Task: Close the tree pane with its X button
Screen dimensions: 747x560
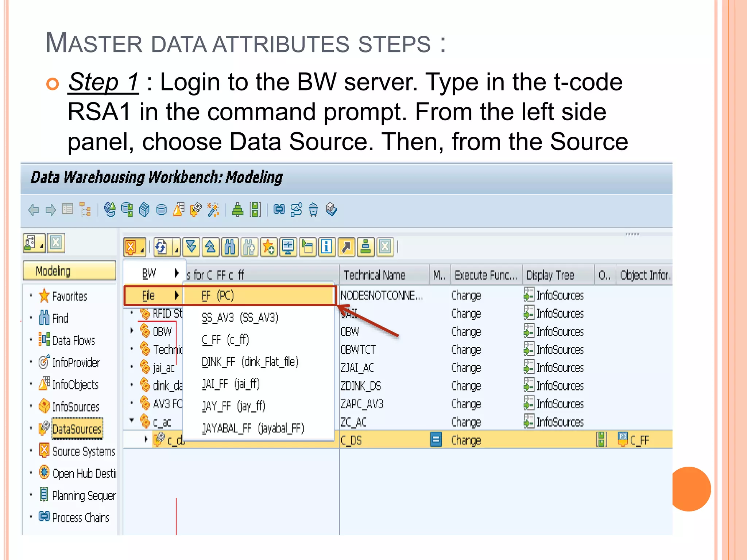Action: click(385, 248)
